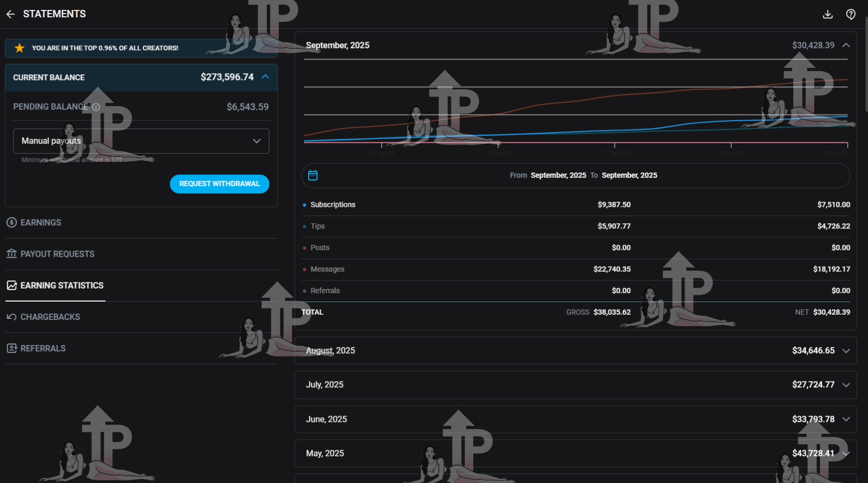Viewport: 868px width, 483px height.
Task: Toggle the Messages series legend dot
Action: tap(304, 269)
